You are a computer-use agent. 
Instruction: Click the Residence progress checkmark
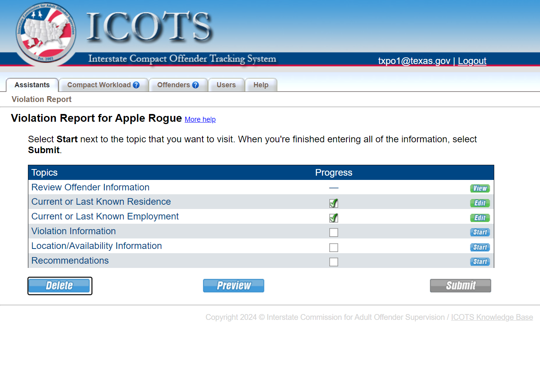(x=334, y=203)
